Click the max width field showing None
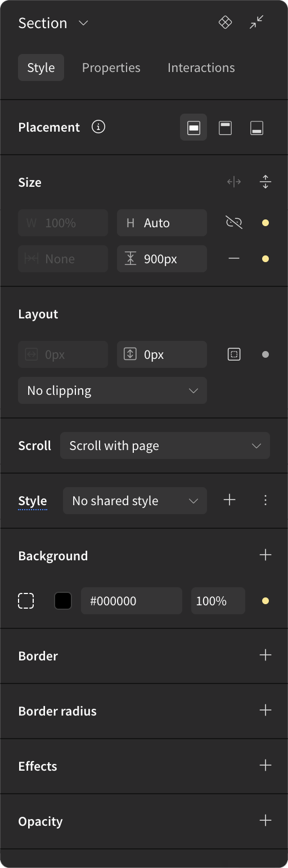The image size is (288, 868). point(63,259)
